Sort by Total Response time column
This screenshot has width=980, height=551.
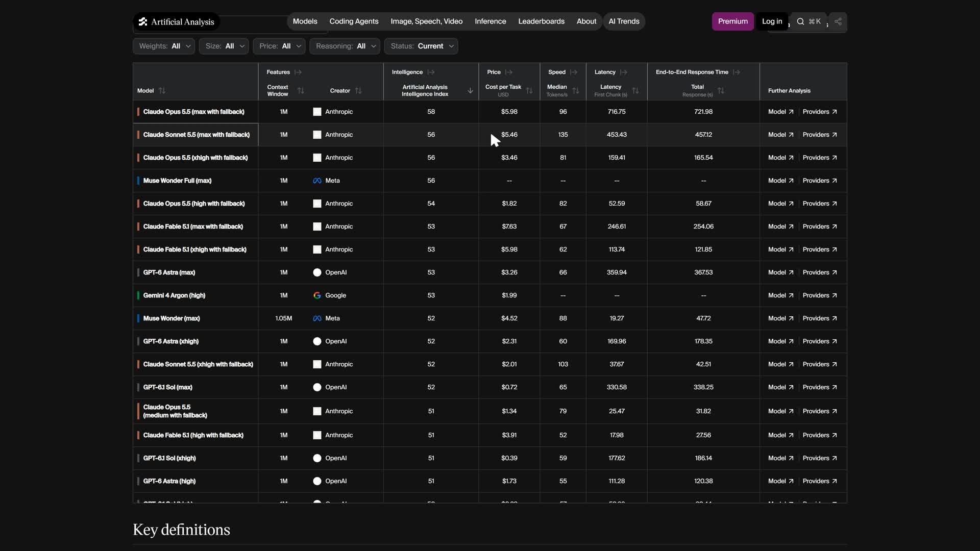[x=721, y=91]
